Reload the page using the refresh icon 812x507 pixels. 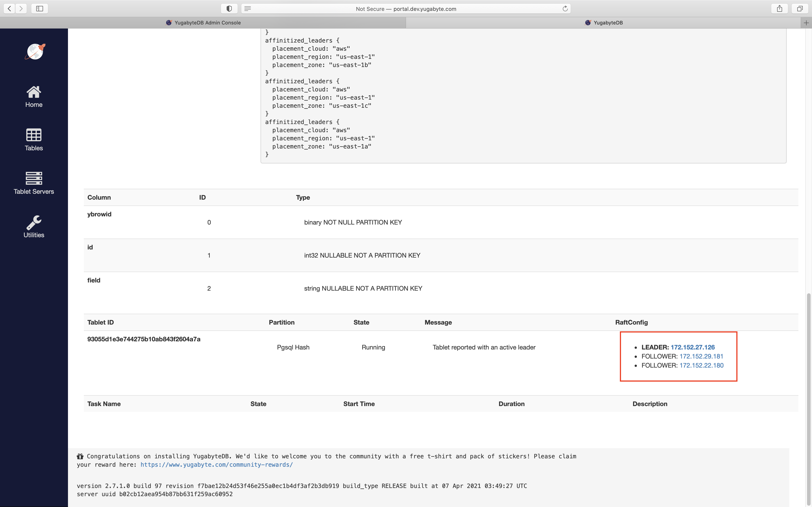point(565,8)
